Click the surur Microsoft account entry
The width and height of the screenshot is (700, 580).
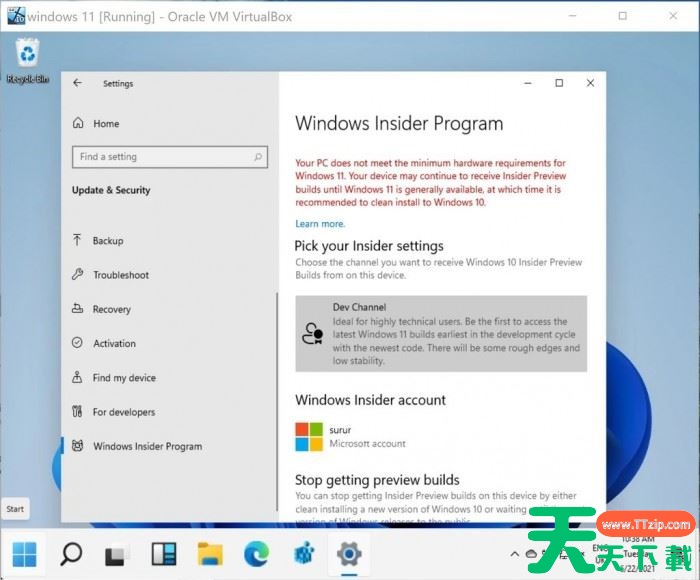tap(350, 437)
